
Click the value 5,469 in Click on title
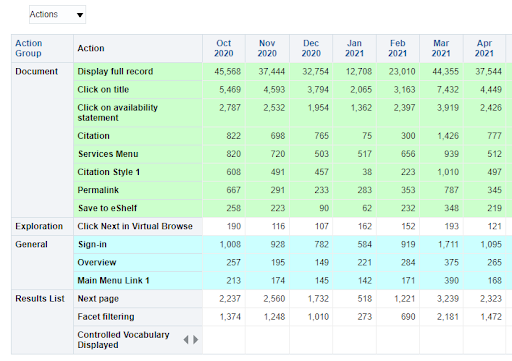click(x=230, y=89)
